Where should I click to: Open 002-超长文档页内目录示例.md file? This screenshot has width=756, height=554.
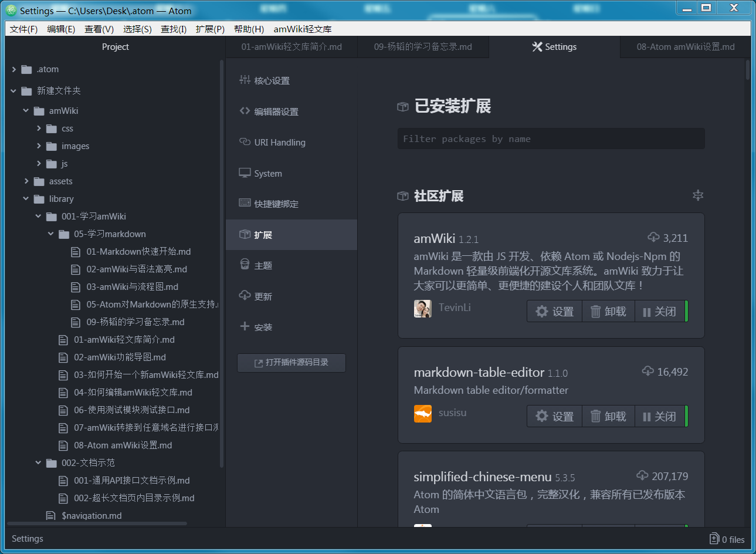(x=134, y=498)
